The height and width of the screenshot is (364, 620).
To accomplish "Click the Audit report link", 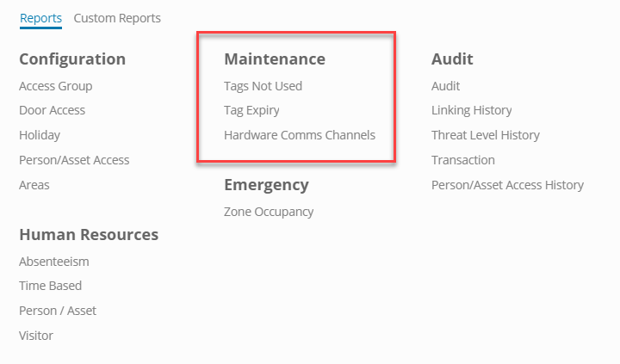I will point(445,86).
